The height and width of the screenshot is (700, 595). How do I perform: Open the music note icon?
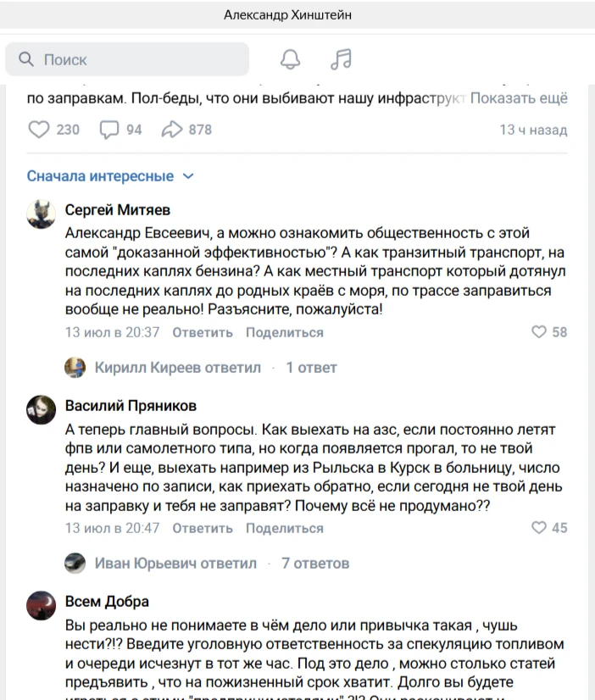[341, 59]
